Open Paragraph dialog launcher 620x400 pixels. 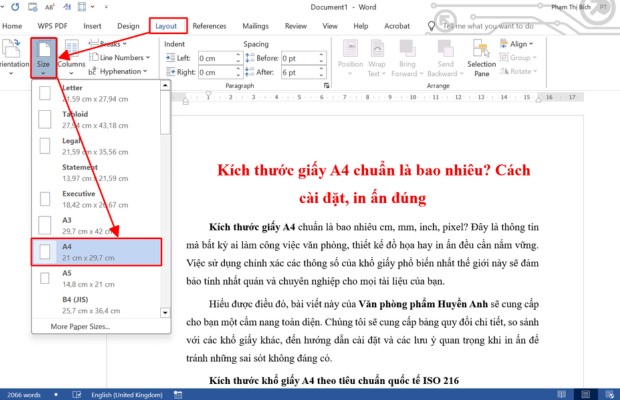click(326, 85)
